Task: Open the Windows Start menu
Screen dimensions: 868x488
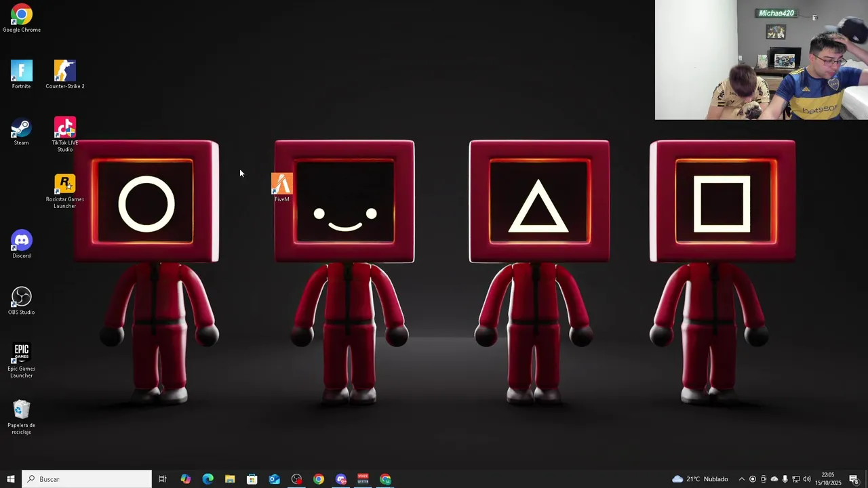Action: [11, 479]
